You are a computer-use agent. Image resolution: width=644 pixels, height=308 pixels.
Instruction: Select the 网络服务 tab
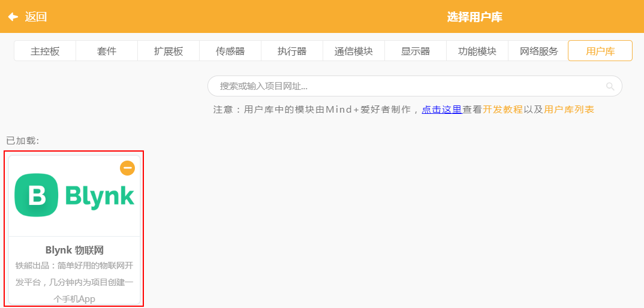click(x=539, y=52)
